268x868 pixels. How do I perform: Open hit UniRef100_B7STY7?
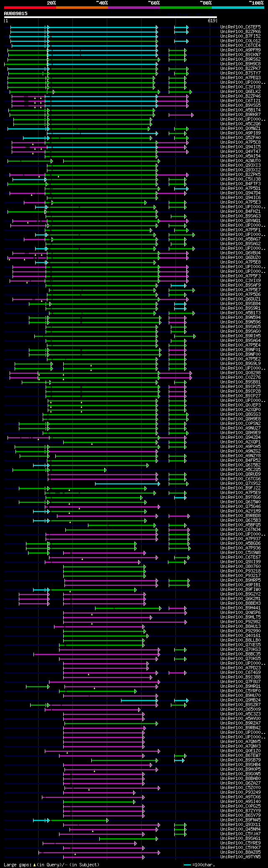point(240,73)
